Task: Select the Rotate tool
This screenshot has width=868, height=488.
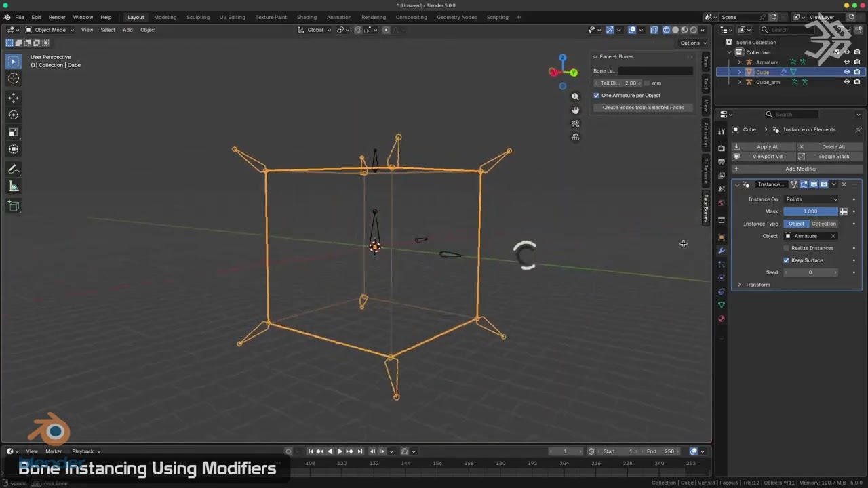Action: 14,115
